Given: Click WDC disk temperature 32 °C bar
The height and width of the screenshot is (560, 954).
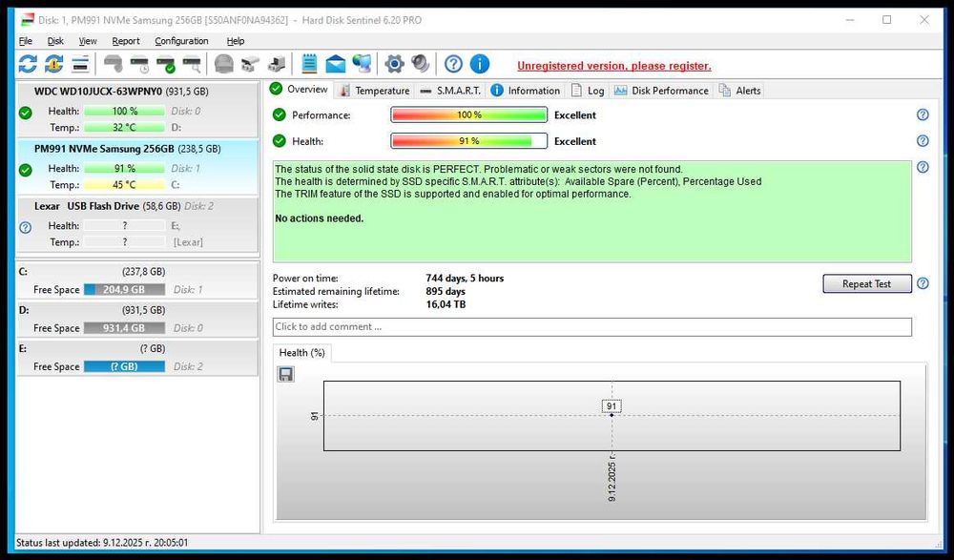Looking at the screenshot, I should point(124,127).
